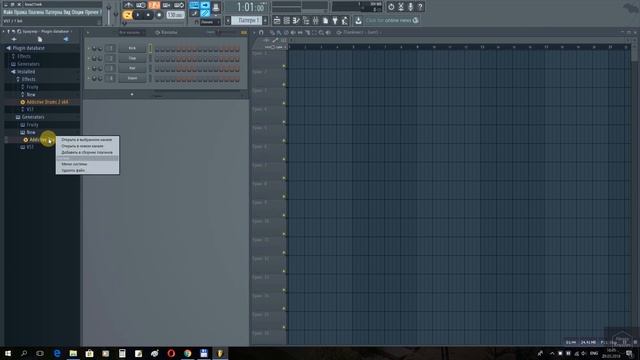Open the Mixer window icon

316,20
